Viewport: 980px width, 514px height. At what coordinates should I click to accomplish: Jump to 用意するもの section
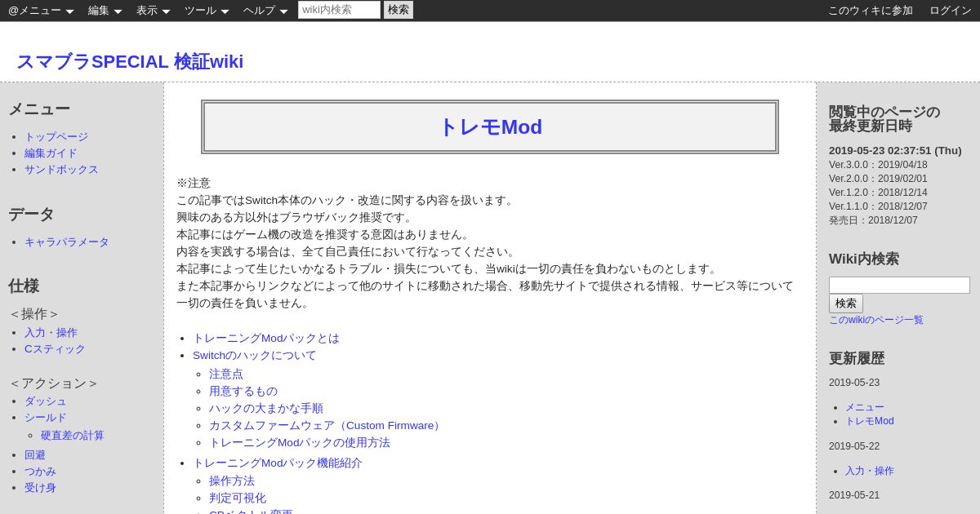coord(243,392)
